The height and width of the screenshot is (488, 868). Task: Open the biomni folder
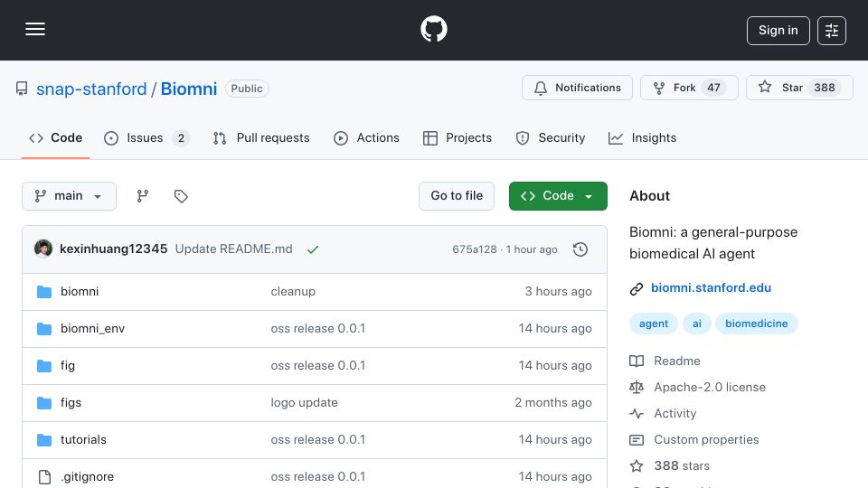(80, 292)
